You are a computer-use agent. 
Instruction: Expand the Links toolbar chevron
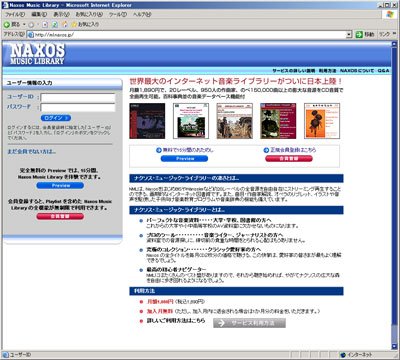point(394,34)
